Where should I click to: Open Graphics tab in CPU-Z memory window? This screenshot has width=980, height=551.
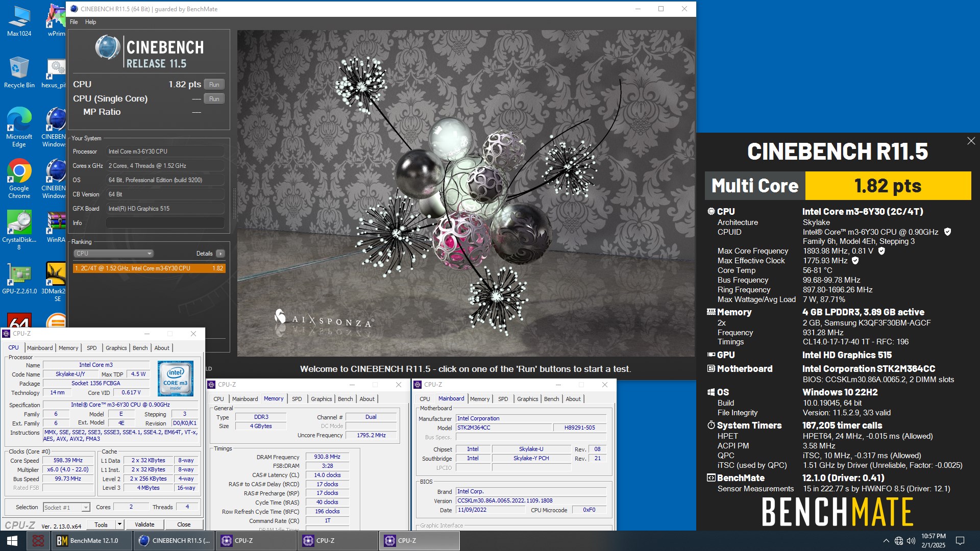click(322, 399)
